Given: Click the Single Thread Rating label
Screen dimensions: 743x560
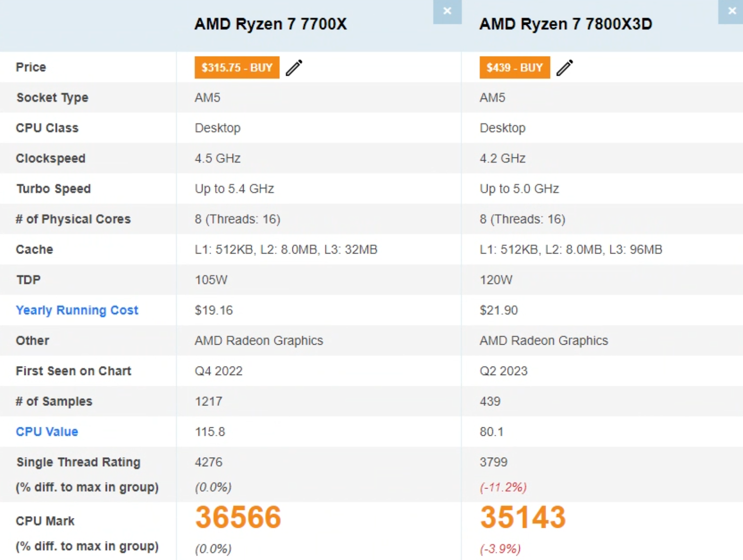Looking at the screenshot, I should [x=78, y=462].
